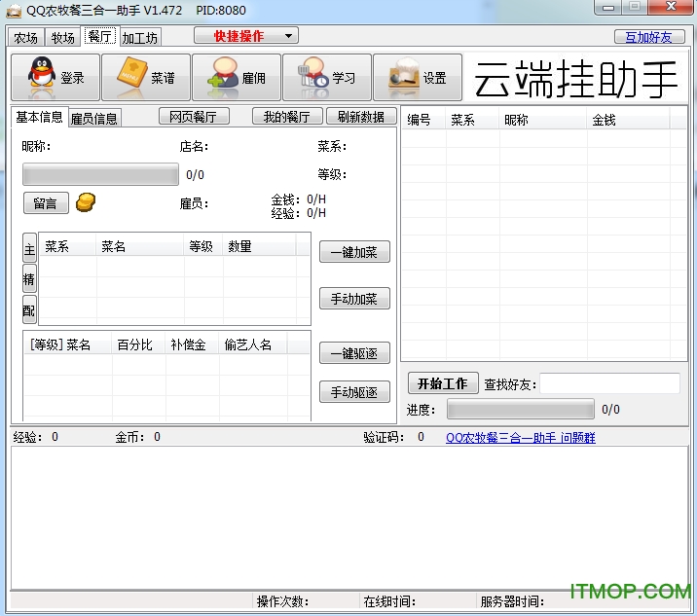Click the 刷新数据 button
This screenshot has height=616, width=697.
(x=361, y=117)
